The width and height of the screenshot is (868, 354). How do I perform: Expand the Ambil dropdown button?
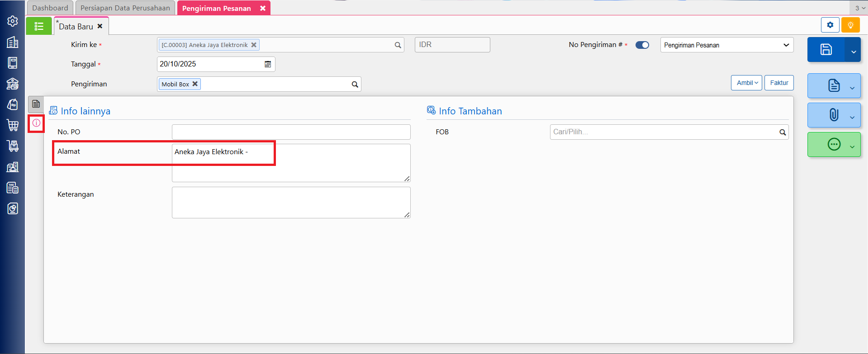point(746,83)
